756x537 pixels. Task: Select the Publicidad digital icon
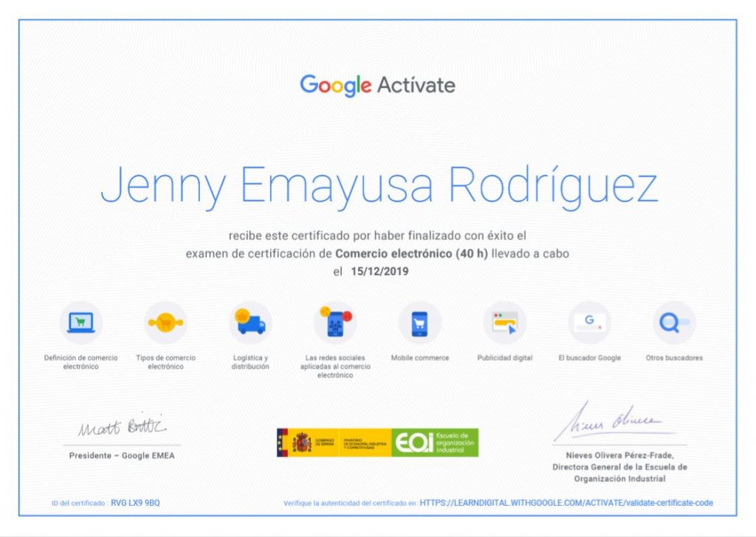[x=505, y=323]
